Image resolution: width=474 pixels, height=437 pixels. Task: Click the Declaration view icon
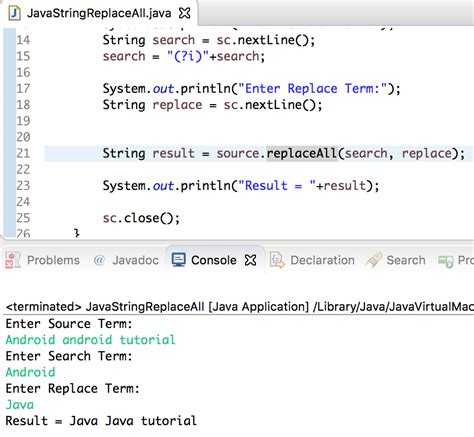(277, 260)
